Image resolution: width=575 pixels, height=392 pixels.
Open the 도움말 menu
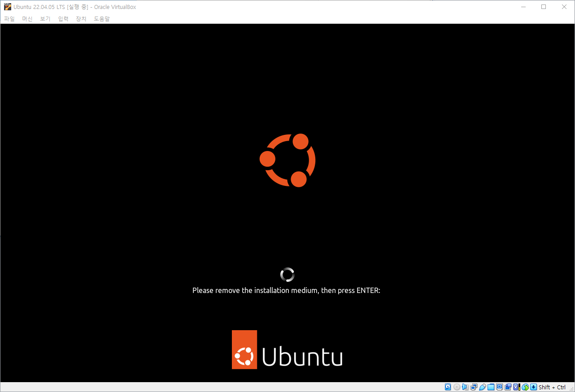click(x=102, y=19)
